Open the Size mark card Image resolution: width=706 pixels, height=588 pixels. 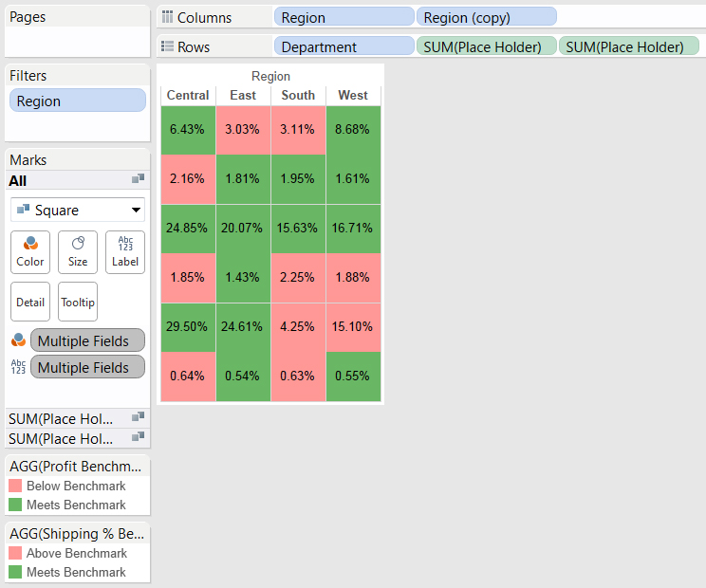coord(78,252)
